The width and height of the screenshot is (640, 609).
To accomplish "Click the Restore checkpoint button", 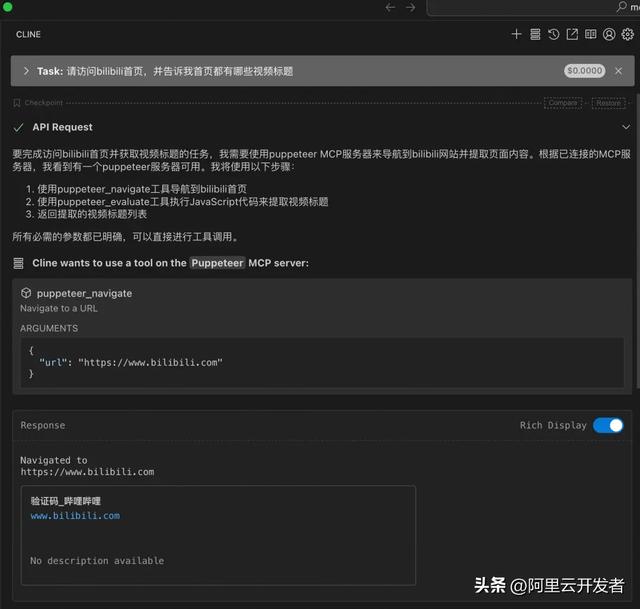I will (609, 103).
